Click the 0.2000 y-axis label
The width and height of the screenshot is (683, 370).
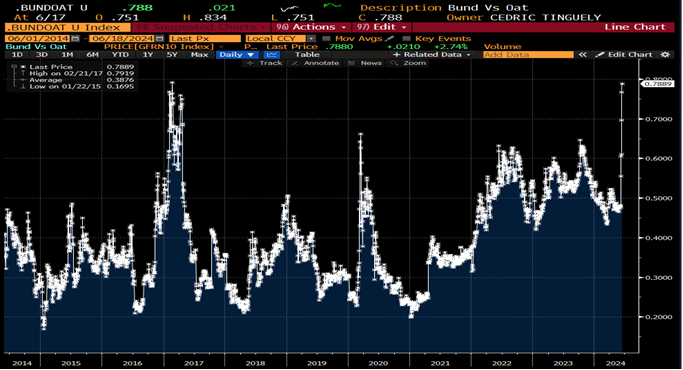click(658, 317)
